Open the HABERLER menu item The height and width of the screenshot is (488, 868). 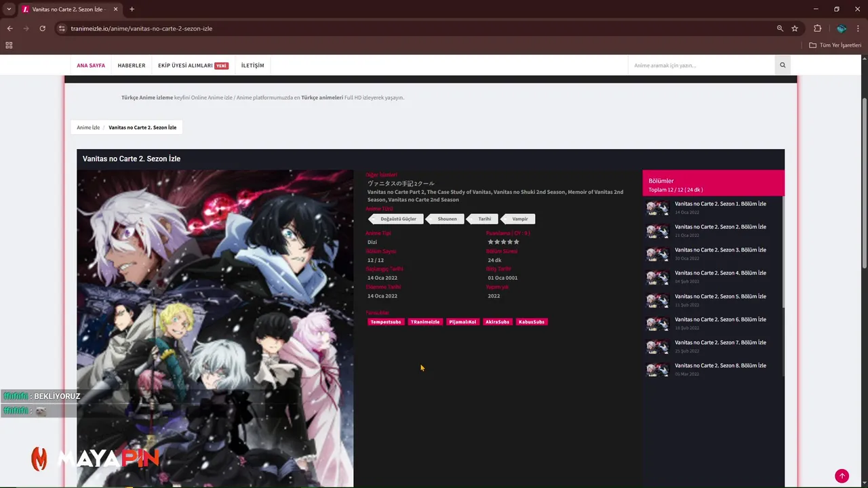pyautogui.click(x=132, y=65)
